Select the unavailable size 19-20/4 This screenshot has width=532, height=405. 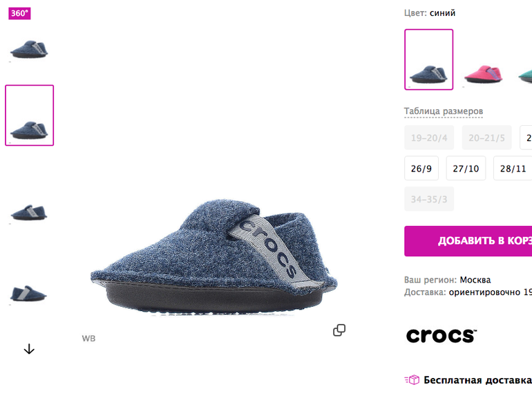coord(429,138)
